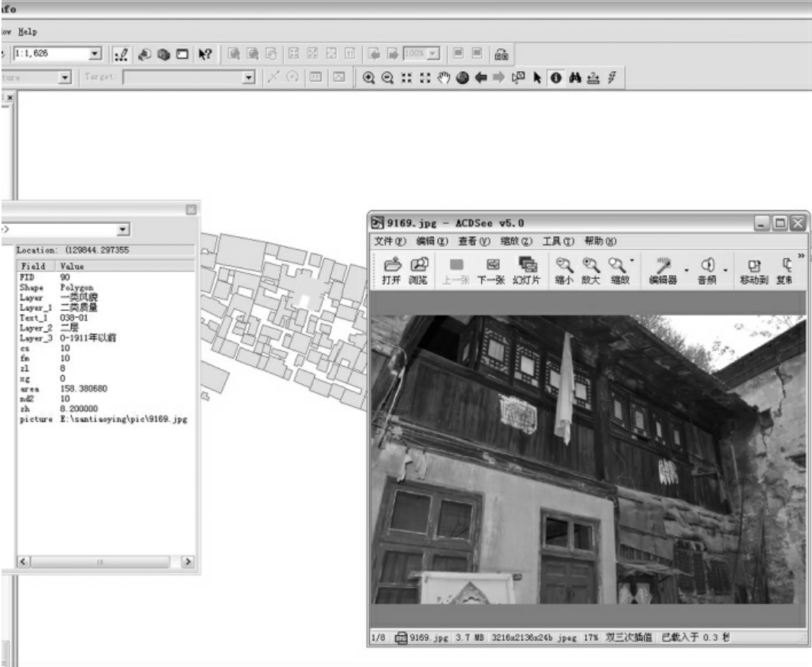Image resolution: width=812 pixels, height=667 pixels.
Task: Click the 下一张 next image button
Action: (492, 270)
